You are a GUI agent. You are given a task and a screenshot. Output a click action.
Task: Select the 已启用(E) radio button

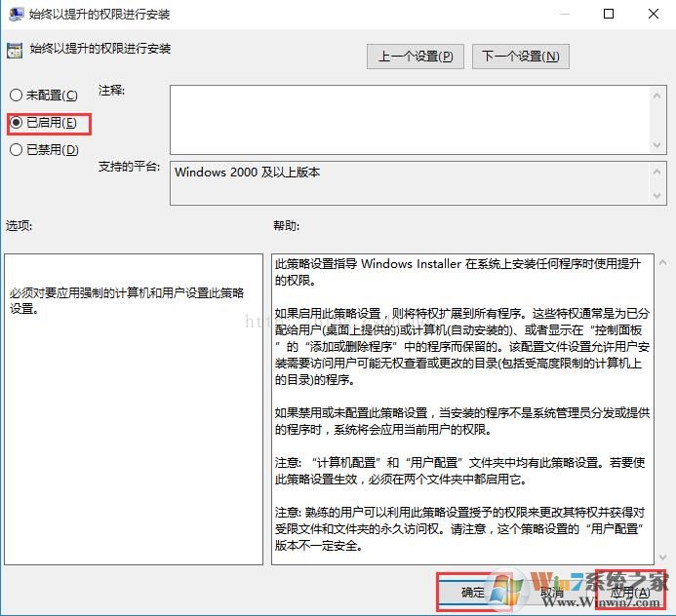(43, 123)
